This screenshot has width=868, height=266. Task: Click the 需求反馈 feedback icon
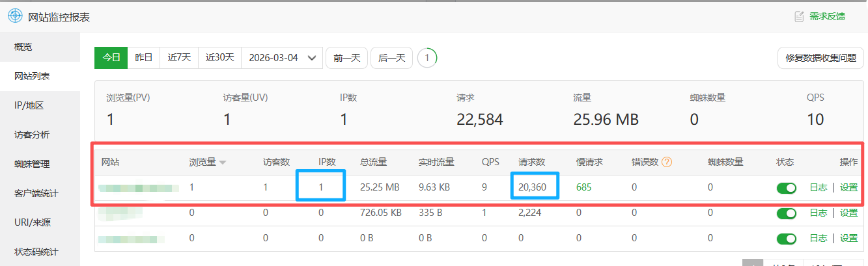[x=798, y=17]
